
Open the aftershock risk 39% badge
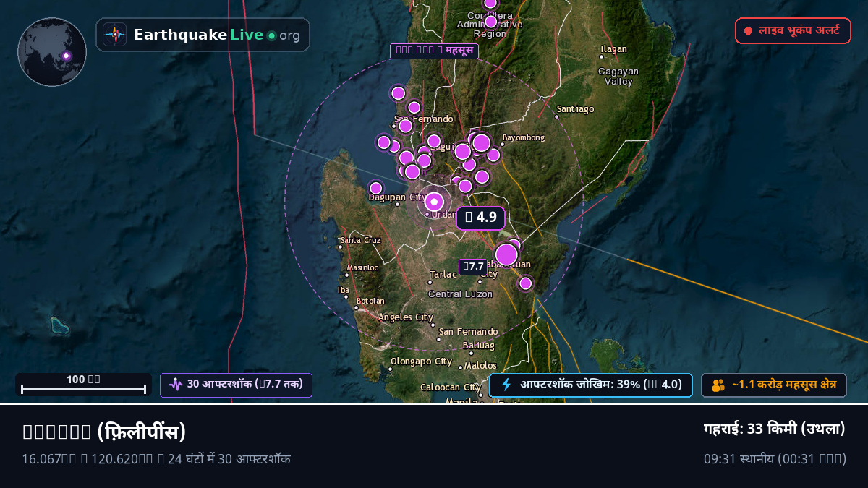pos(591,385)
